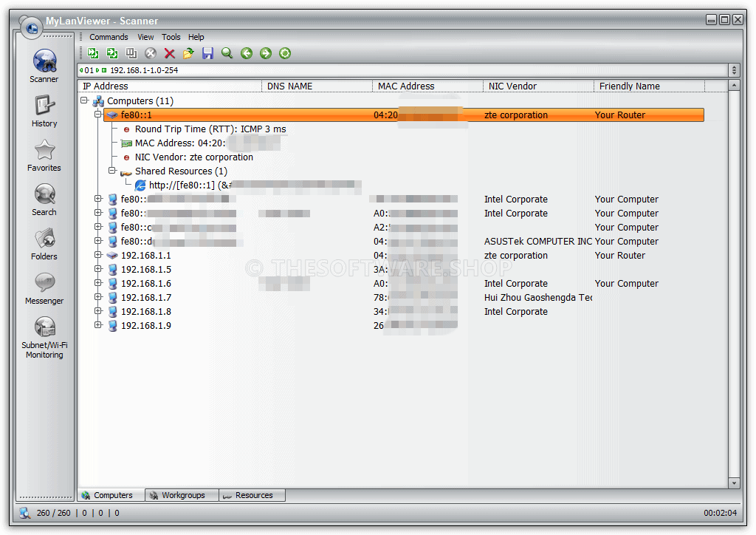756x535 pixels.
Task: Select the fe80::1 router row
Action: pyautogui.click(x=404, y=115)
